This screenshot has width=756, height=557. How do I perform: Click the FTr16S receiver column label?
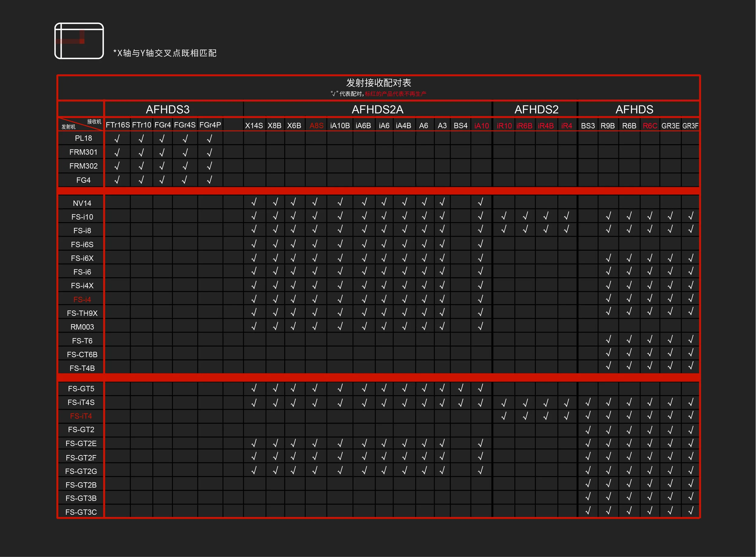point(118,125)
